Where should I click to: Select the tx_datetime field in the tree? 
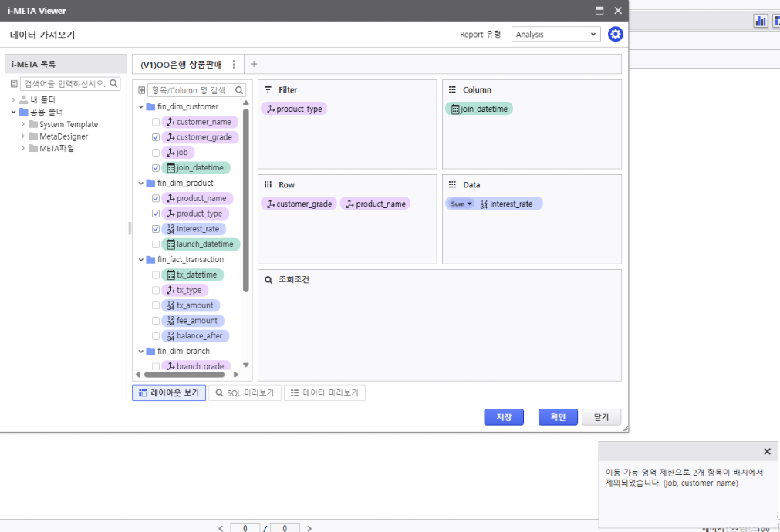point(193,275)
